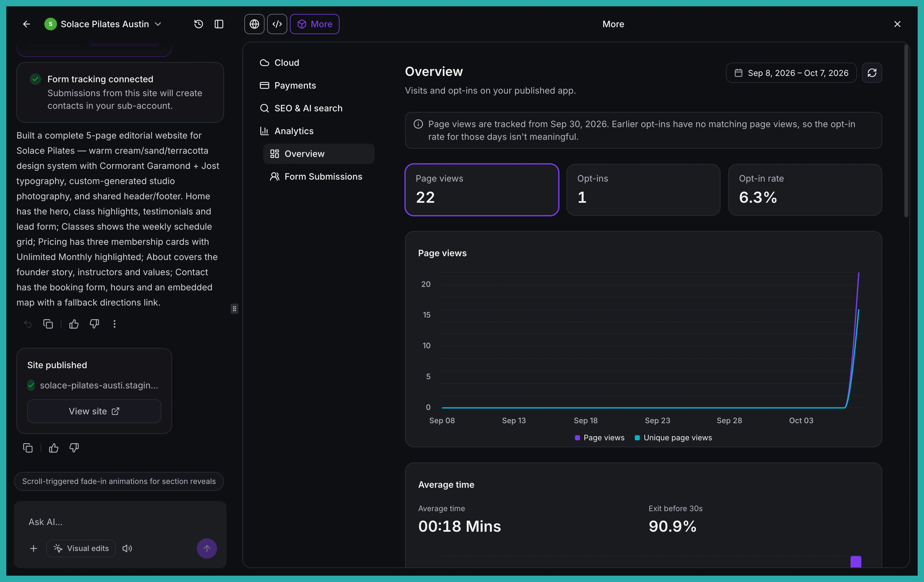Click the green S project avatar
This screenshot has height=582, width=924.
pyautogui.click(x=50, y=24)
